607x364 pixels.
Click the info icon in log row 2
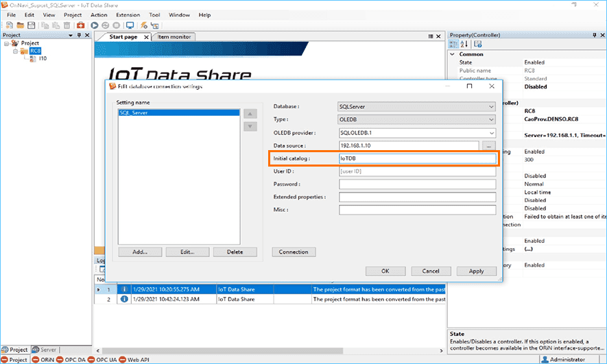coord(124,299)
